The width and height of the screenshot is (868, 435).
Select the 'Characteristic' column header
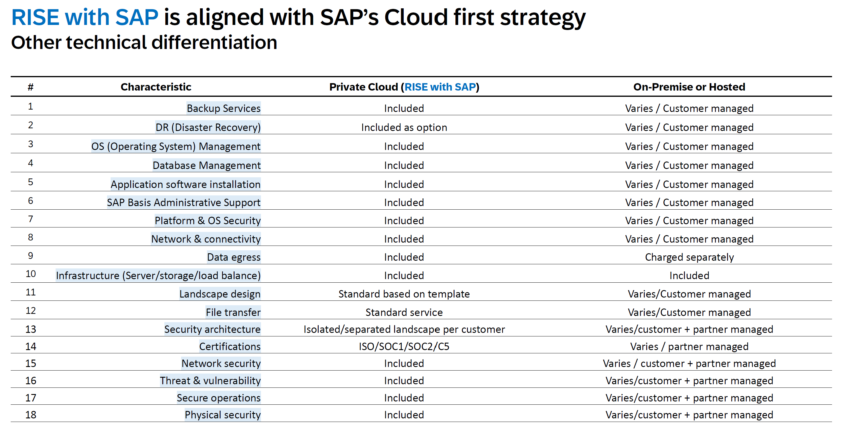156,87
